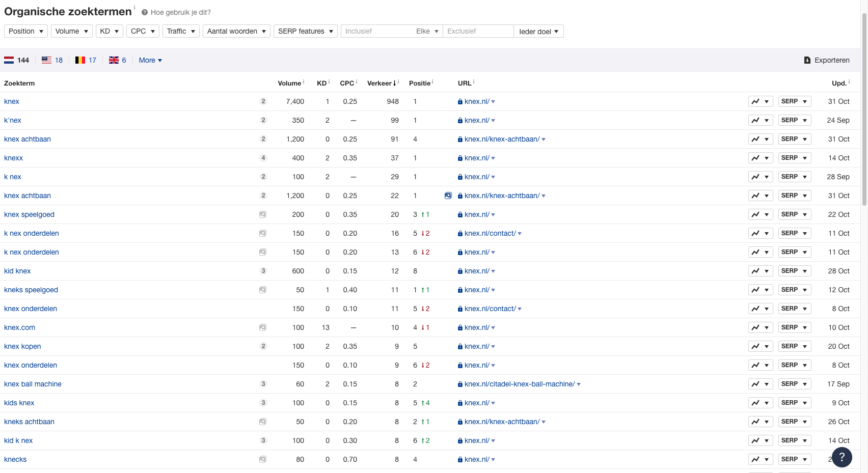Click the Hoe gebruik je dit help link
This screenshot has width=868, height=473.
click(176, 12)
